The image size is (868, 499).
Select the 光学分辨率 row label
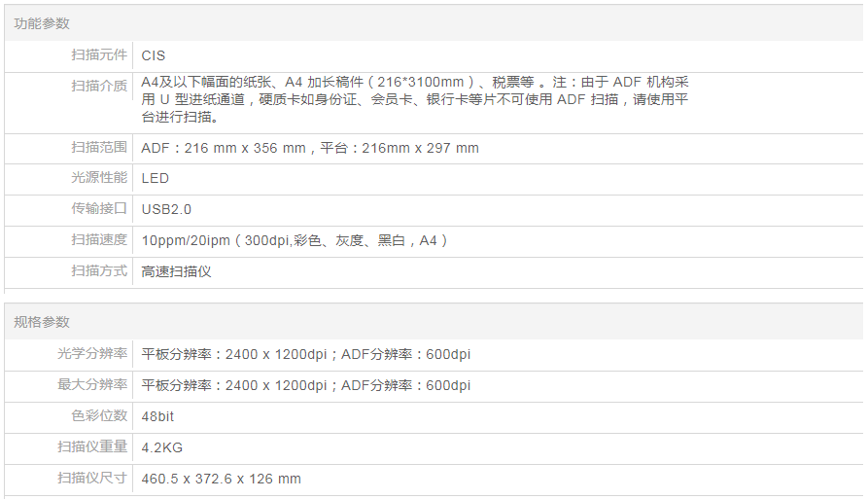(91, 354)
